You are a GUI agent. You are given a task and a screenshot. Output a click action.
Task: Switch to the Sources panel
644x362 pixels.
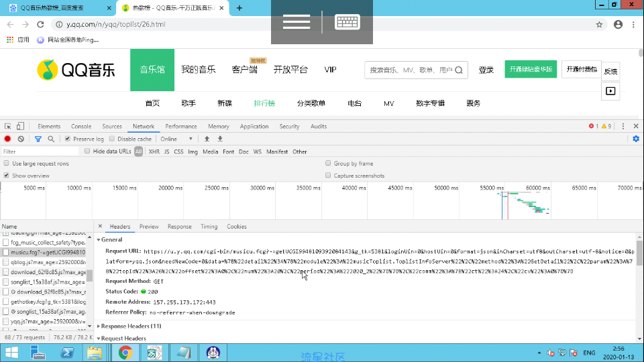(112, 127)
